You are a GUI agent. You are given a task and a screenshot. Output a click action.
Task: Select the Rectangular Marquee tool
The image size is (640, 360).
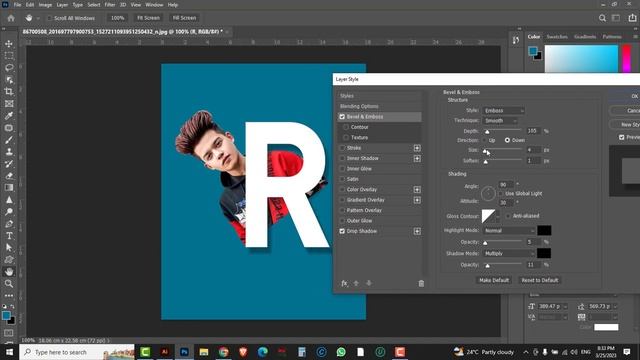(9, 56)
